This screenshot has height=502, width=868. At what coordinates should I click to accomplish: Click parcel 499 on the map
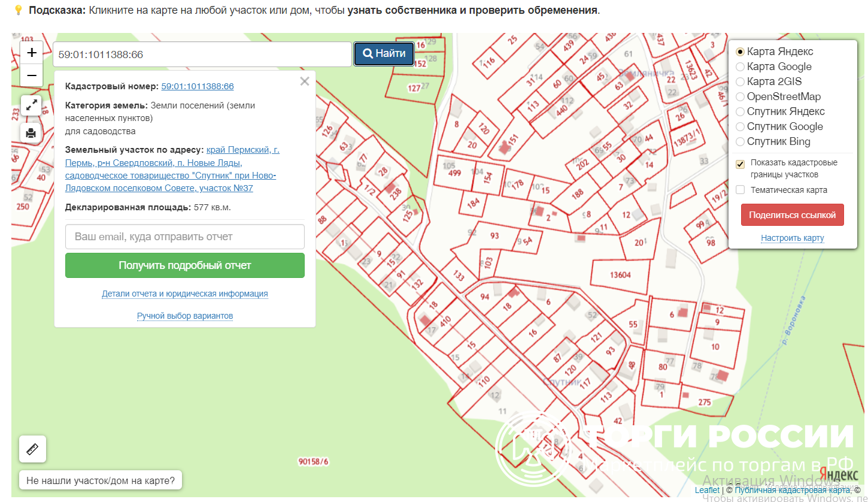[x=455, y=173]
